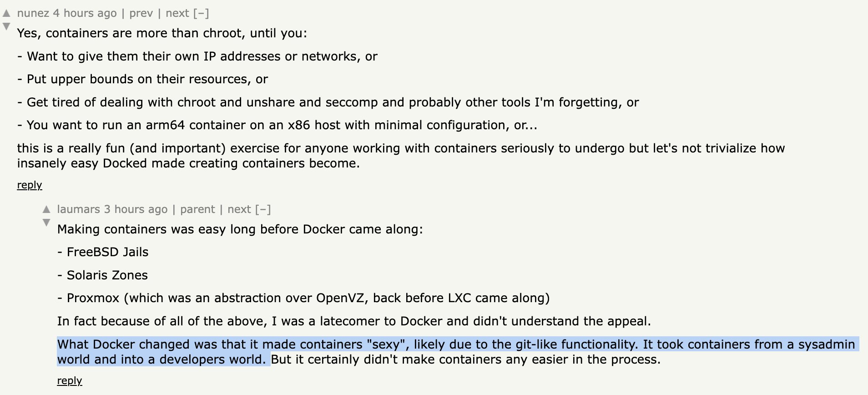Jump to parent of laumars' comment
The width and height of the screenshot is (868, 395).
pos(197,209)
